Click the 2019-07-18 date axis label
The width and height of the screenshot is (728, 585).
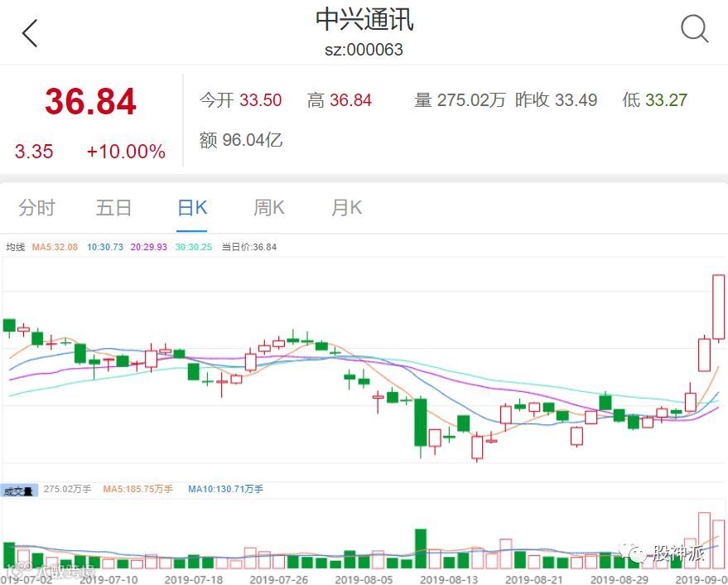point(194,579)
